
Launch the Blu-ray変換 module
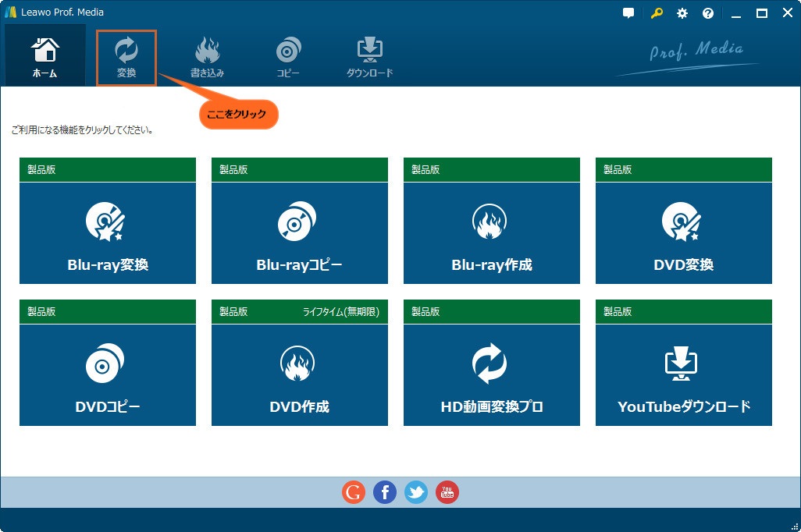coord(107,230)
